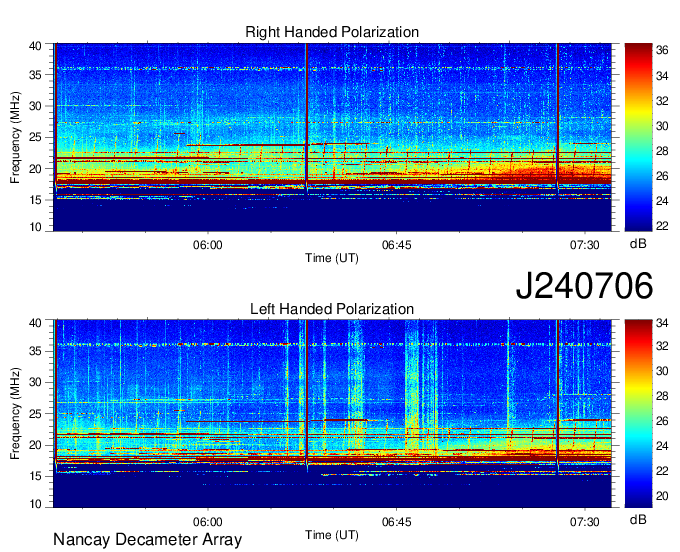Select the J240706 observation label
Viewport: 680px width, 552px height.
click(584, 286)
